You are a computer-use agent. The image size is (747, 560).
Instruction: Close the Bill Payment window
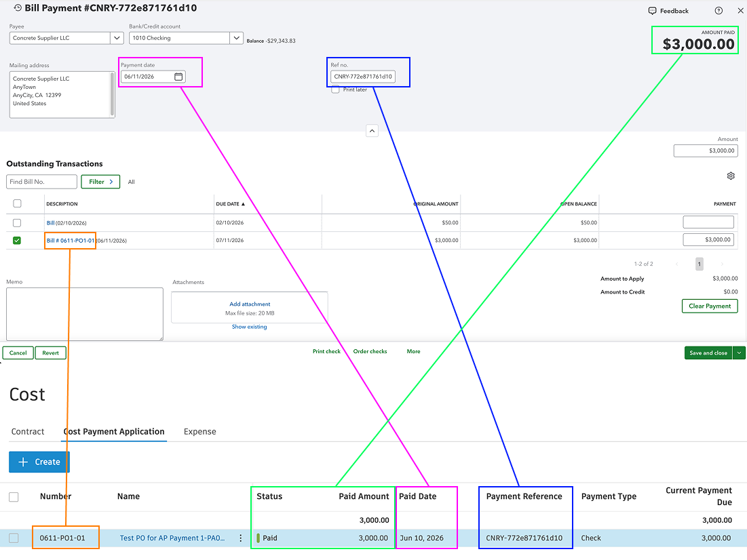740,10
